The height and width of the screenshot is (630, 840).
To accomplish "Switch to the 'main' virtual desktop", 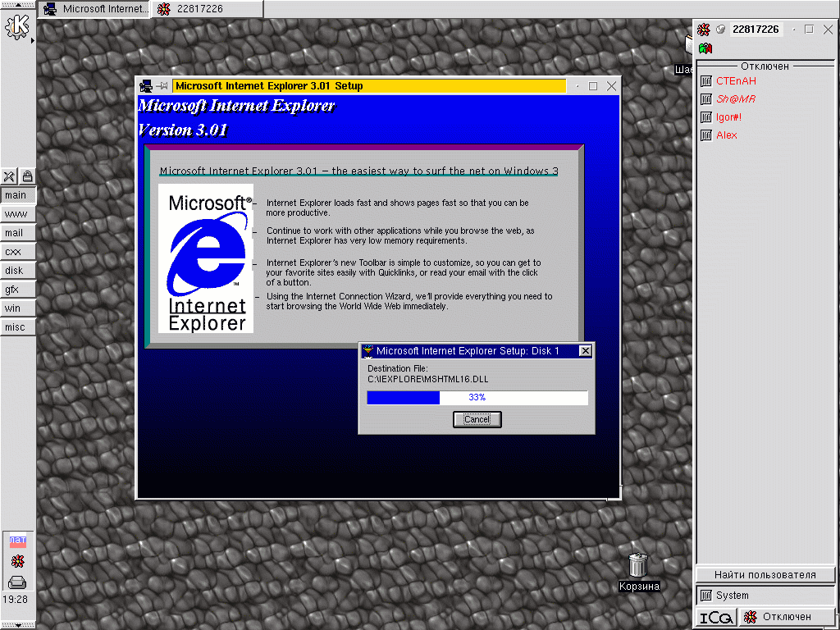I will point(18,195).
